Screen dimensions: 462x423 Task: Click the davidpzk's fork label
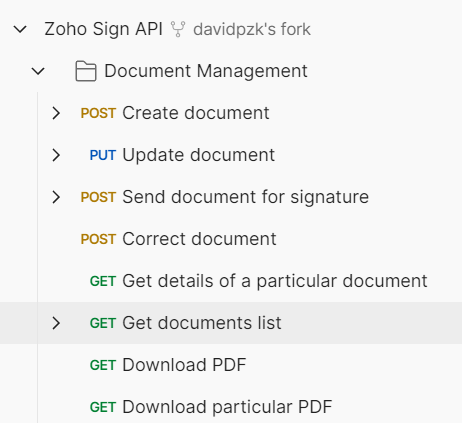tap(252, 29)
